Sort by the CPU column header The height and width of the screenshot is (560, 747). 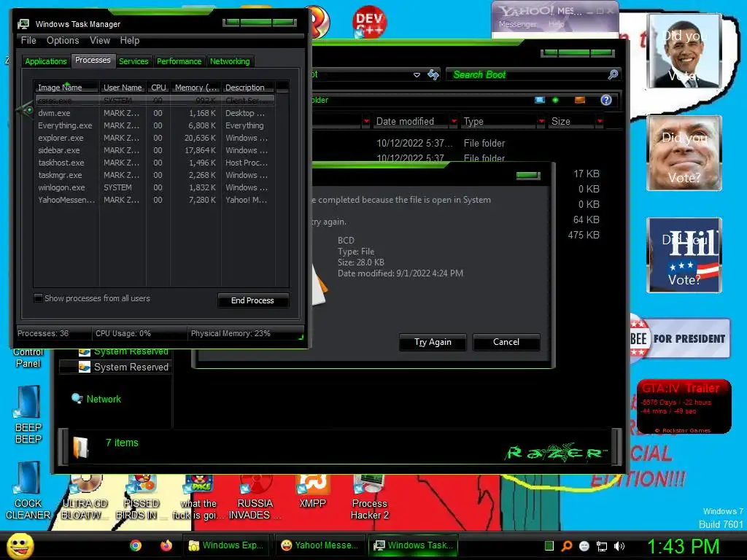(x=158, y=87)
